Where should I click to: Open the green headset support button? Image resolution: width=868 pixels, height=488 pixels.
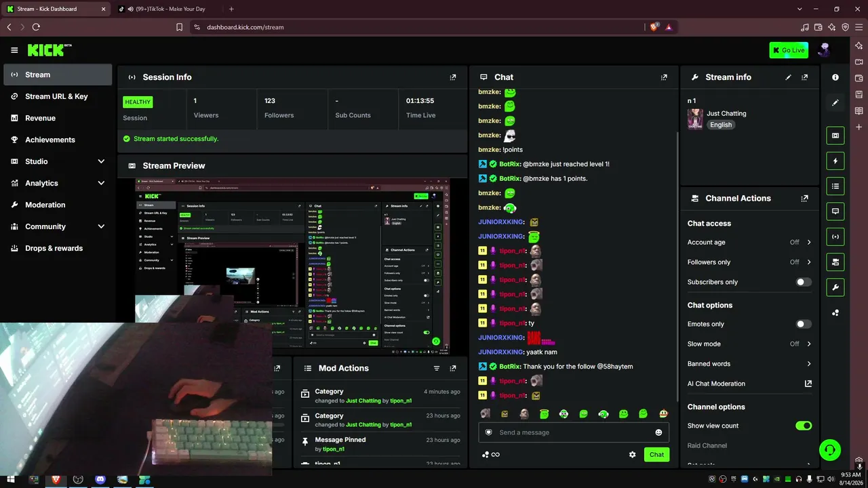(829, 450)
